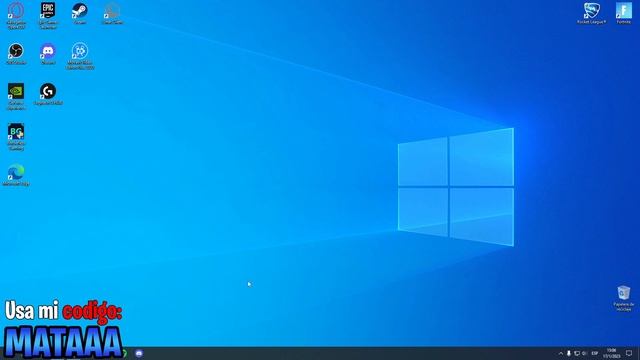Click the Discord icon in the taskbar

pyautogui.click(x=139, y=353)
